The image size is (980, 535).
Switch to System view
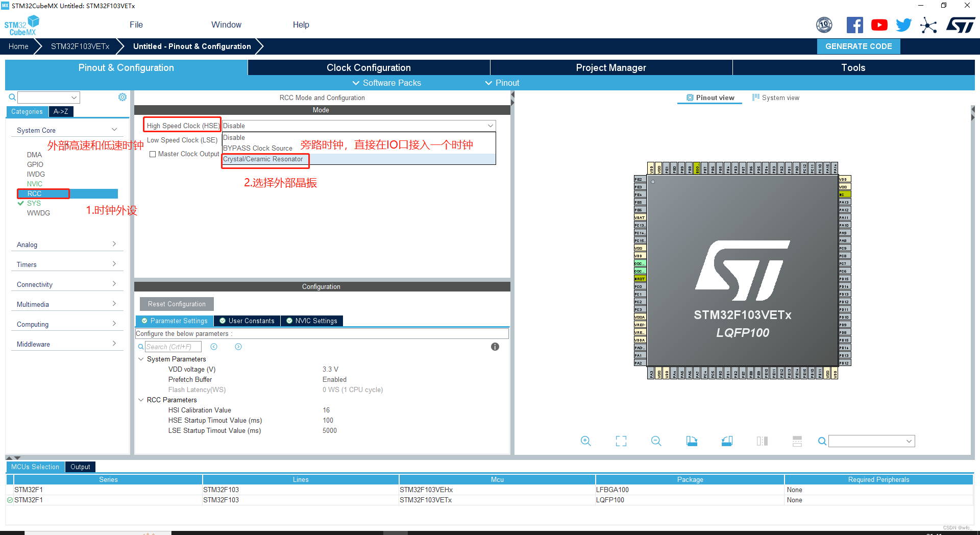tap(776, 98)
